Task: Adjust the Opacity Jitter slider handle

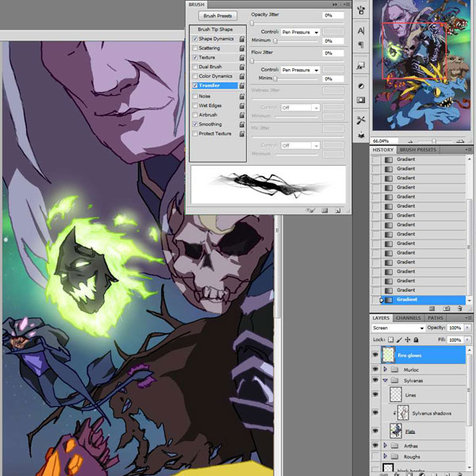Action: [x=252, y=23]
